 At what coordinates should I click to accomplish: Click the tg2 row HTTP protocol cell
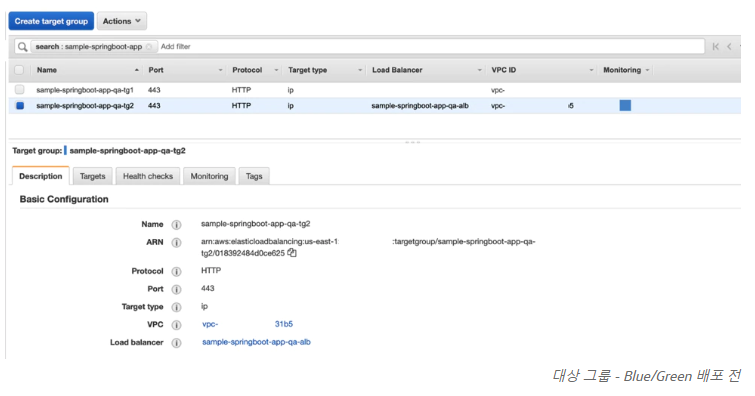pos(241,106)
